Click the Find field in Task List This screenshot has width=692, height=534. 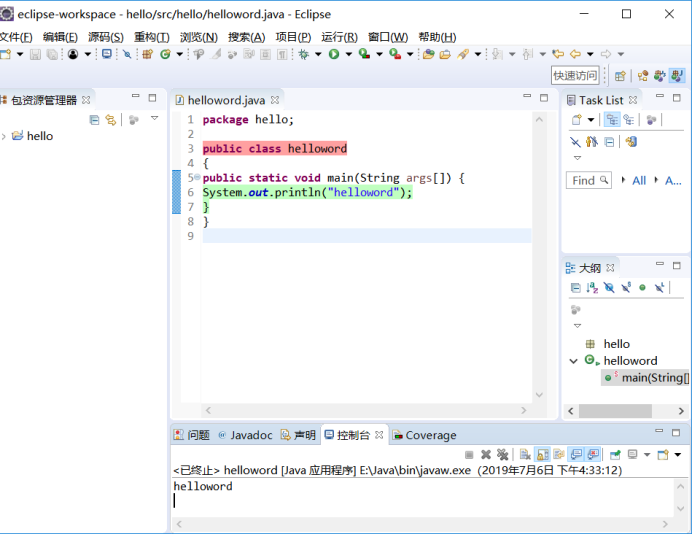[x=584, y=180]
